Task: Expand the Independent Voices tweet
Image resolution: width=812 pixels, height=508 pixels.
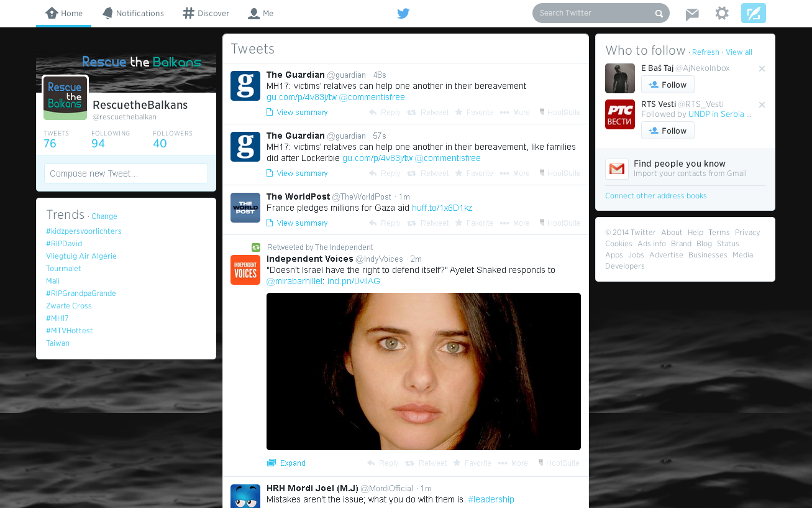Action: coord(286,463)
